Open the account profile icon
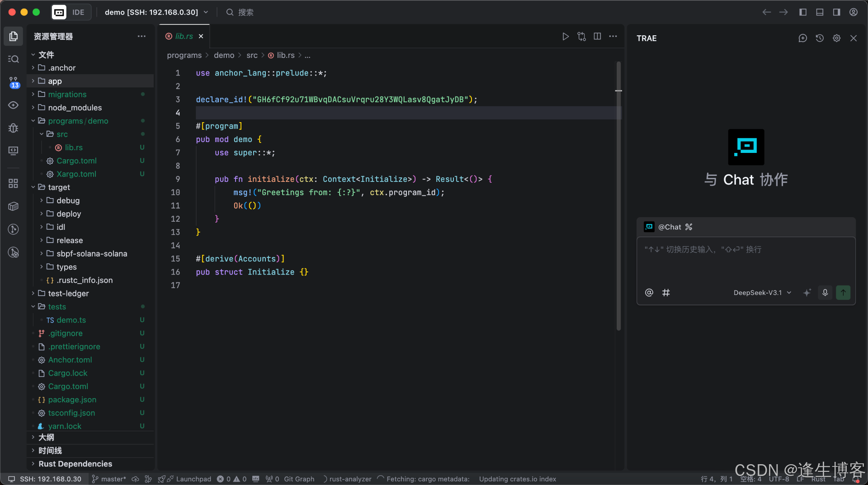The height and width of the screenshot is (485, 868). pos(854,12)
